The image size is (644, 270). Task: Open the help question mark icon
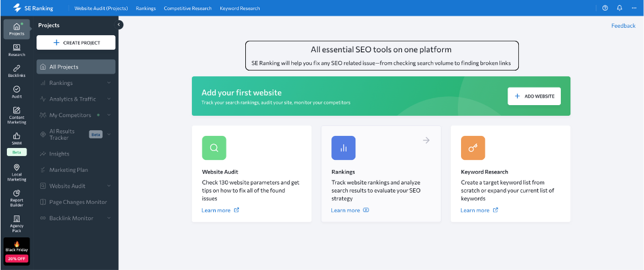coord(605,8)
